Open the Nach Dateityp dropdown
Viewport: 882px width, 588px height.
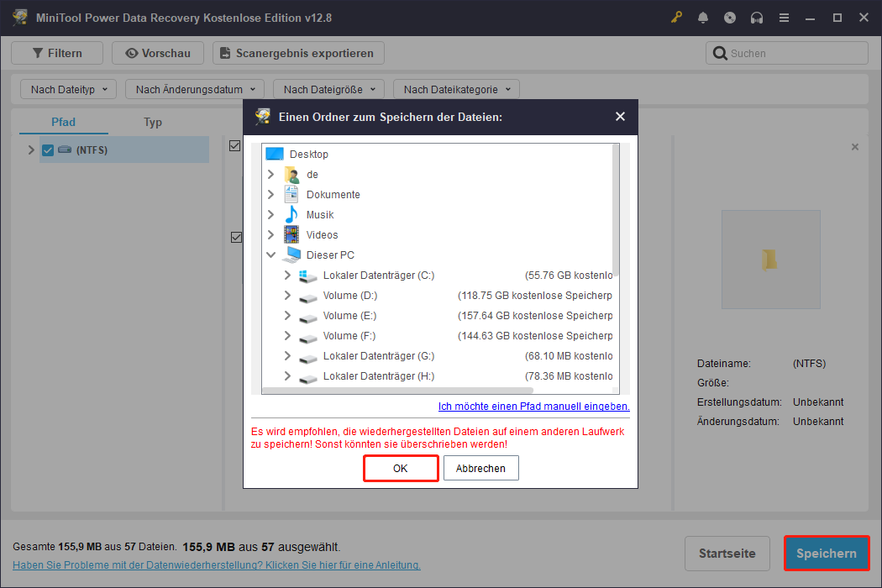pyautogui.click(x=67, y=88)
